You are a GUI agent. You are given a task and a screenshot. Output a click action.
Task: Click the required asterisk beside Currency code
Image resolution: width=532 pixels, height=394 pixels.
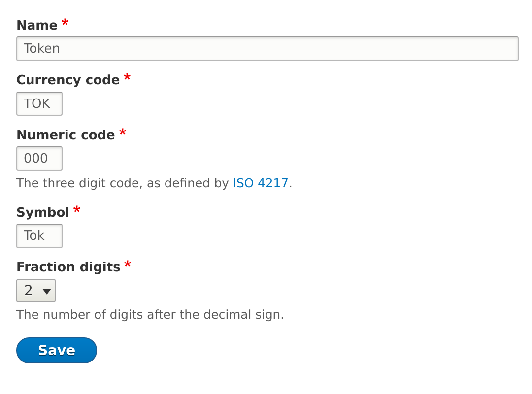tap(127, 78)
